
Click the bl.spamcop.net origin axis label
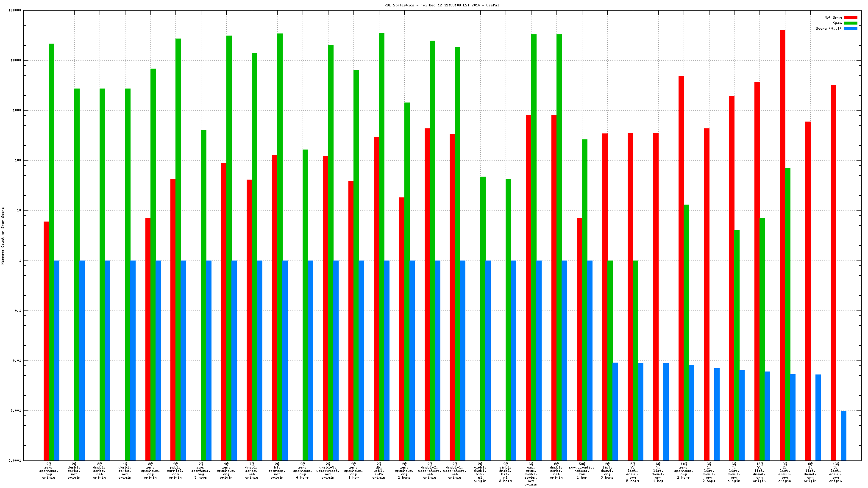click(277, 471)
